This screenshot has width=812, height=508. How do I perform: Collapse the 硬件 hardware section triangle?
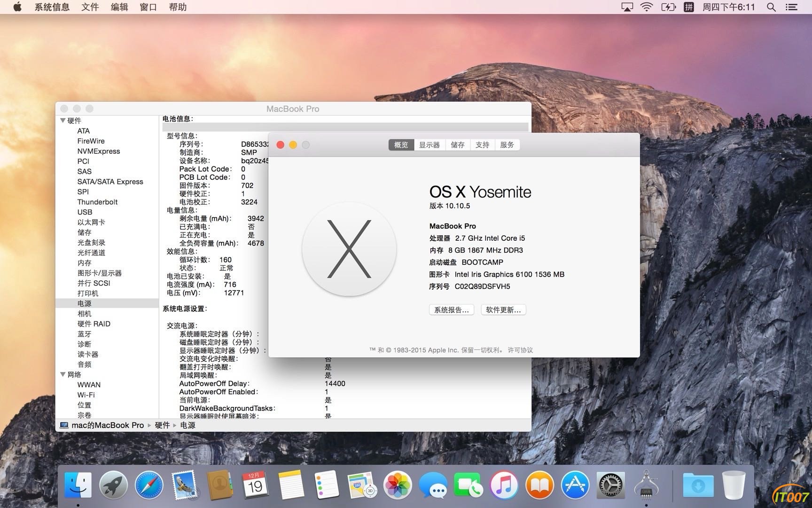click(62, 120)
